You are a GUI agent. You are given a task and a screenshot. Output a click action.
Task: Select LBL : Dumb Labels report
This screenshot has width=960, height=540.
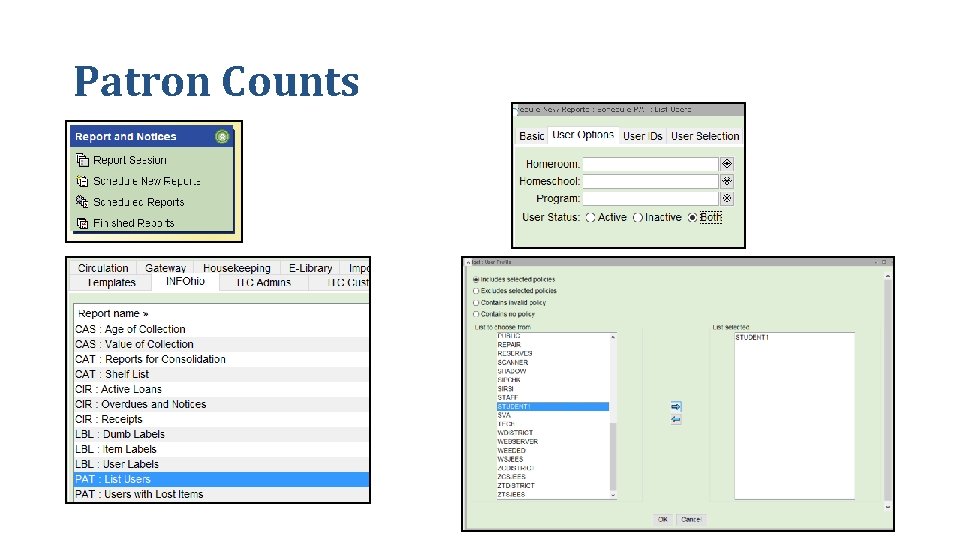[222, 434]
